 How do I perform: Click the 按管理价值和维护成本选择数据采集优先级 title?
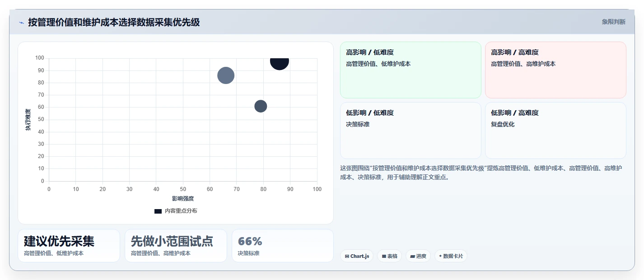pos(114,22)
